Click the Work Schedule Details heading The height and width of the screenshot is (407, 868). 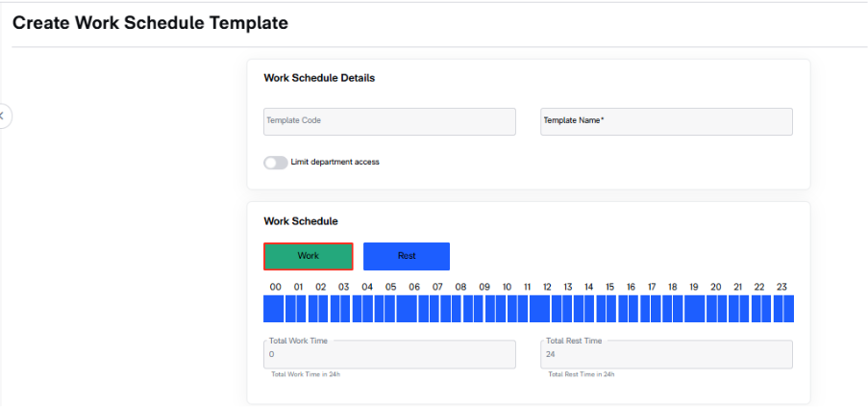click(x=319, y=78)
